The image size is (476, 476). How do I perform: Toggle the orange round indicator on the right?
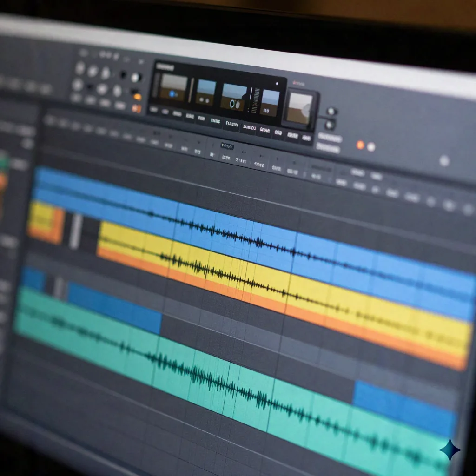360,145
